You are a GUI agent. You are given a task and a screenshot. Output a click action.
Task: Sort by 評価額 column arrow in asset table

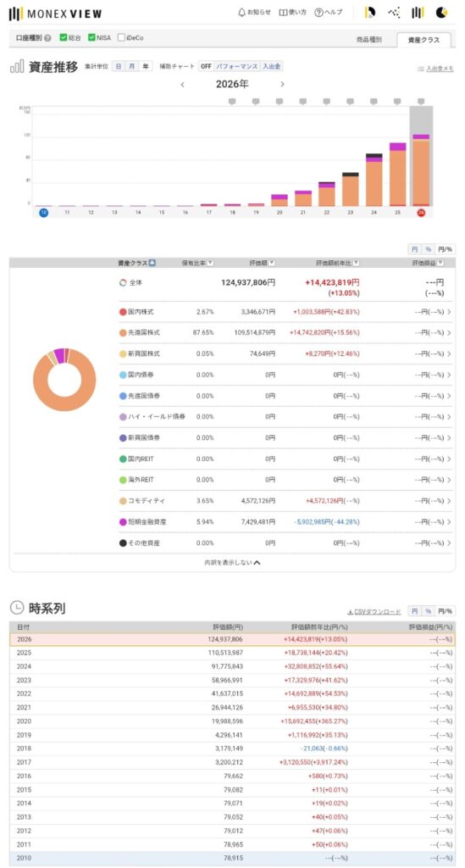(x=272, y=263)
